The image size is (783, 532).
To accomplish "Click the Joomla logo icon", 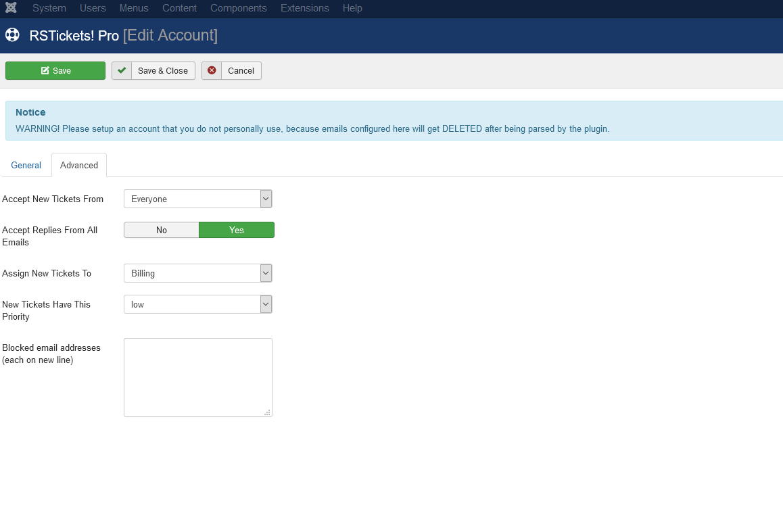I will tap(11, 7).
